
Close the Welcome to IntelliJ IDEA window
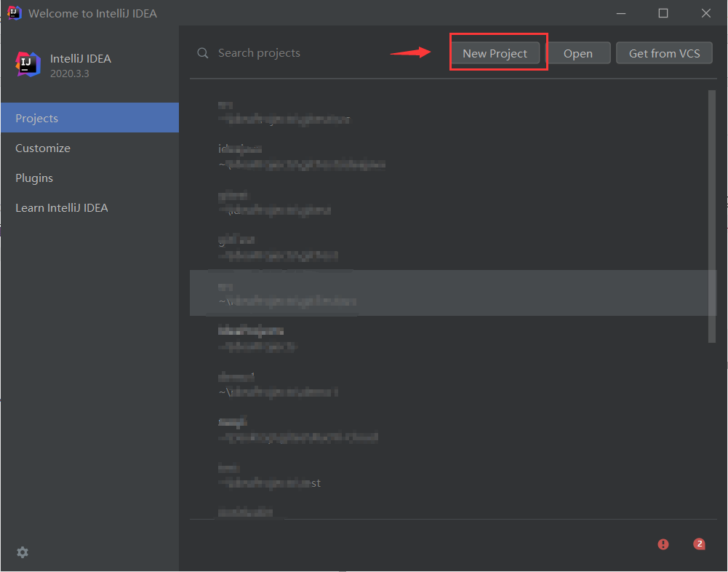point(705,13)
